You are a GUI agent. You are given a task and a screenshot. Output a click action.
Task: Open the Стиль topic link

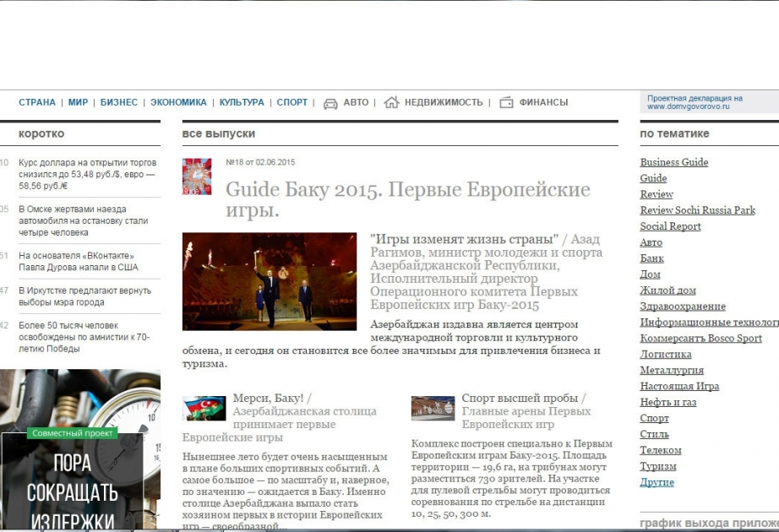click(x=654, y=434)
